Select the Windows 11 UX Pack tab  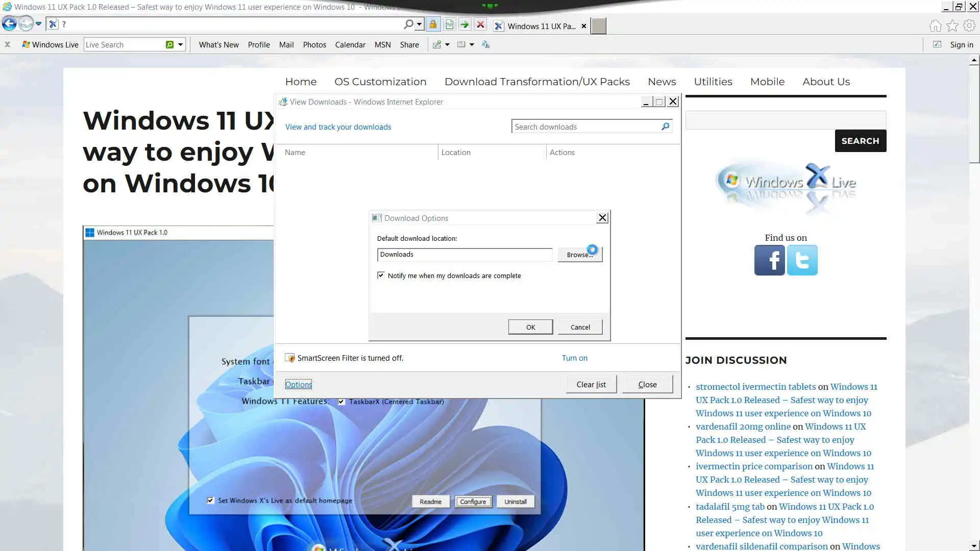(x=540, y=26)
